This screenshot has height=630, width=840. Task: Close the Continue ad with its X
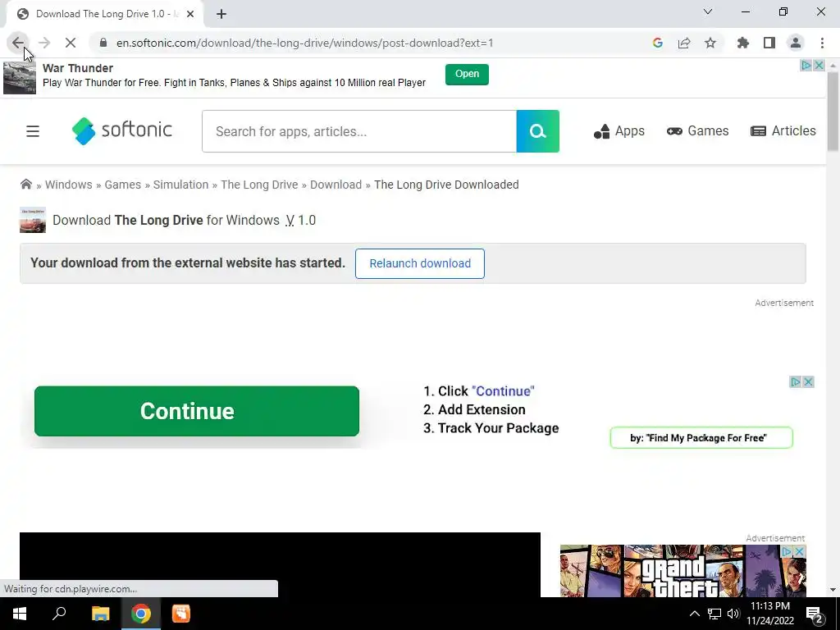pyautogui.click(x=808, y=382)
